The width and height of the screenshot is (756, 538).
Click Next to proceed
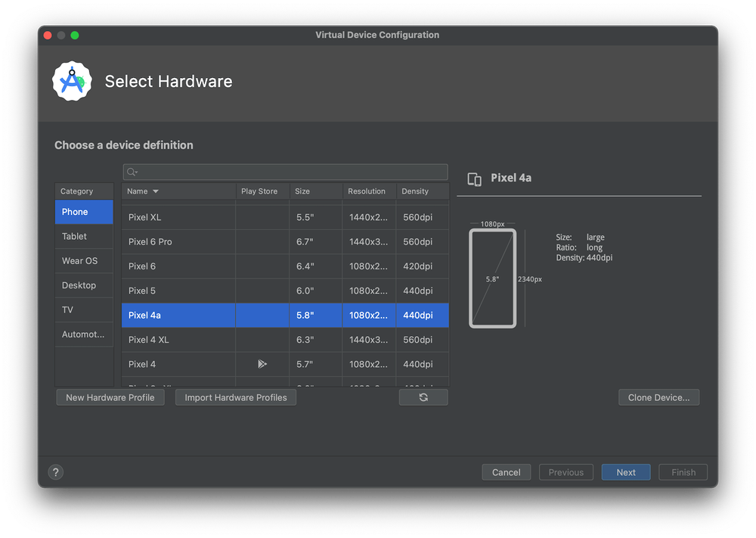click(x=625, y=471)
